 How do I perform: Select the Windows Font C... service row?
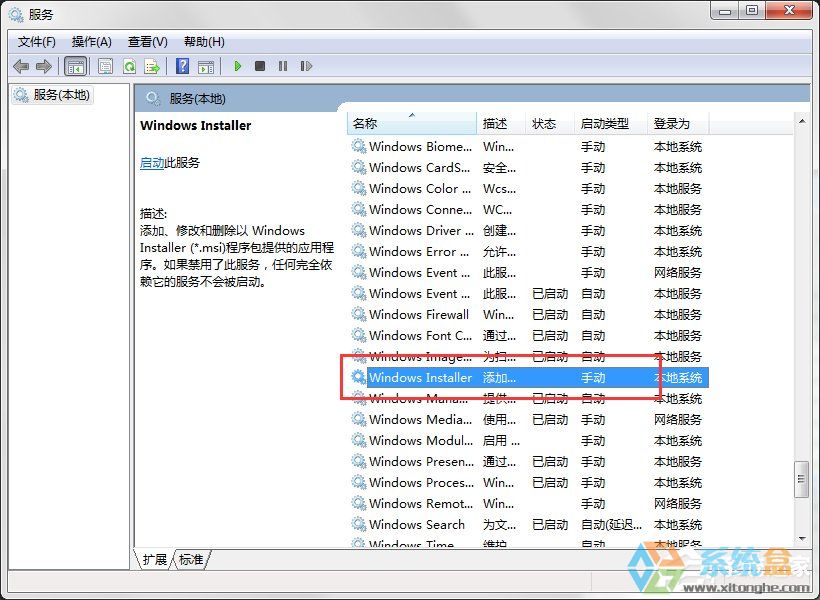[x=528, y=335]
